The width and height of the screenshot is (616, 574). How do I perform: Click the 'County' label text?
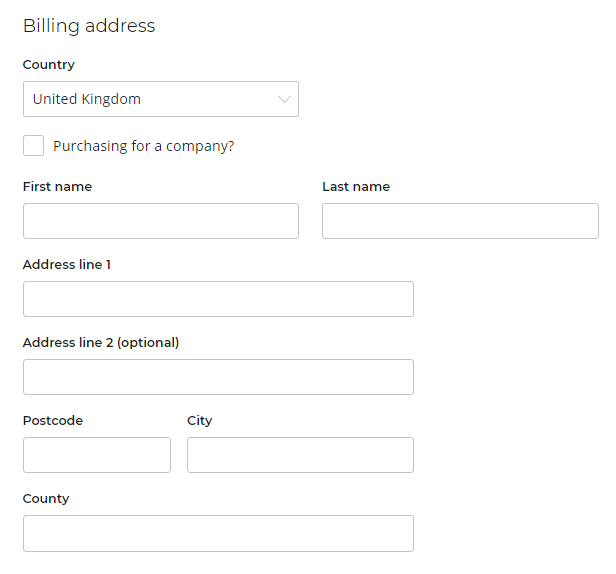click(46, 499)
